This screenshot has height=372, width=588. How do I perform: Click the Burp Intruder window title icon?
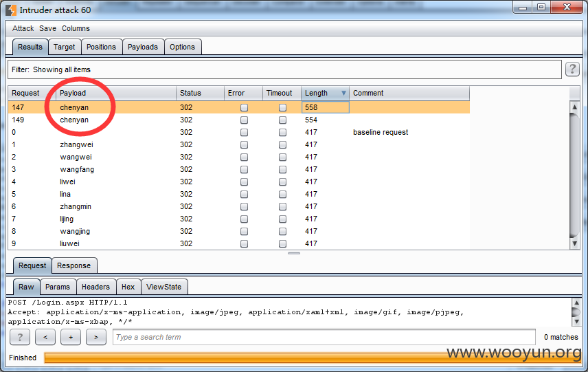11,10
